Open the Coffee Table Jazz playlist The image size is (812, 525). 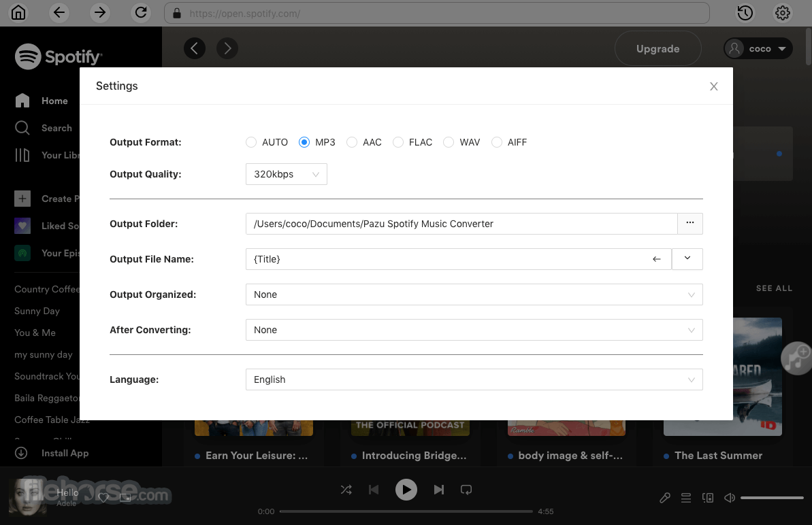(52, 420)
